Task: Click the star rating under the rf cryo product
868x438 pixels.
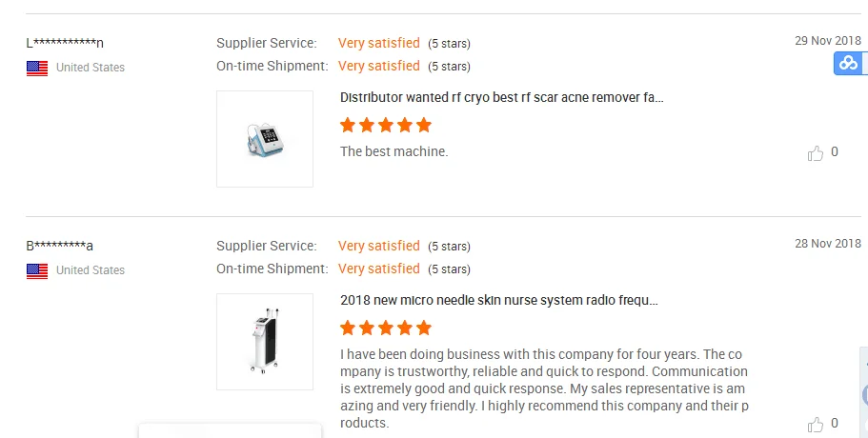Action: [386, 125]
